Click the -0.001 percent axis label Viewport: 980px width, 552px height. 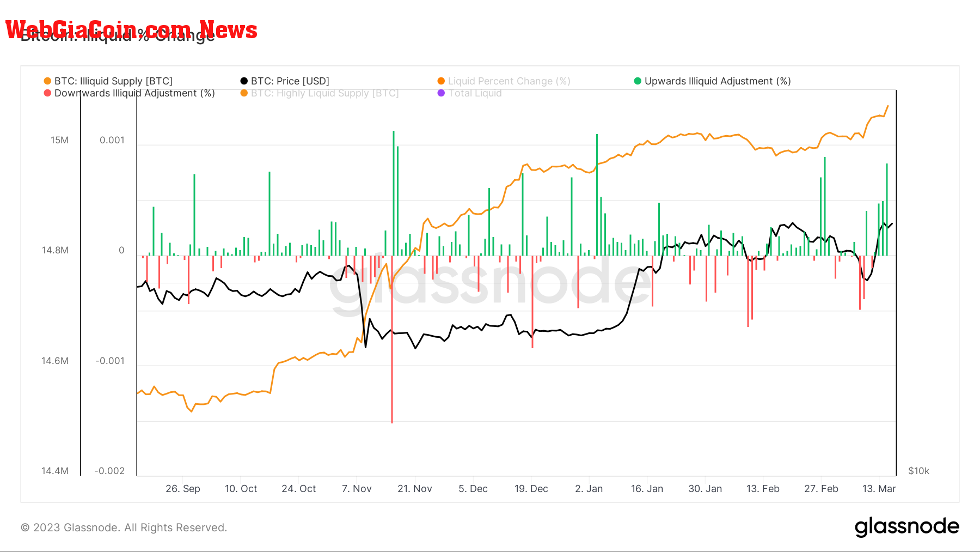[x=110, y=361]
